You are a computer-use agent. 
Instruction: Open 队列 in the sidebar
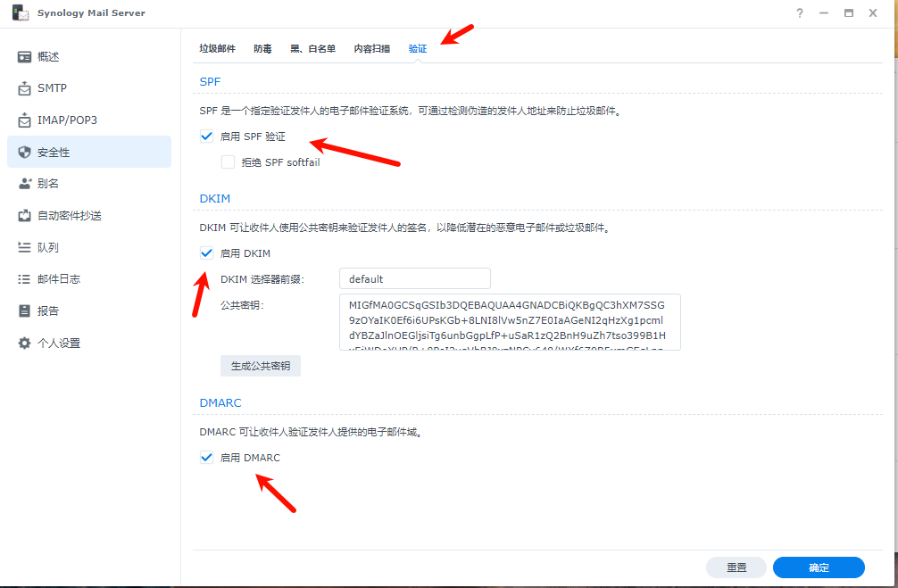click(x=89, y=247)
